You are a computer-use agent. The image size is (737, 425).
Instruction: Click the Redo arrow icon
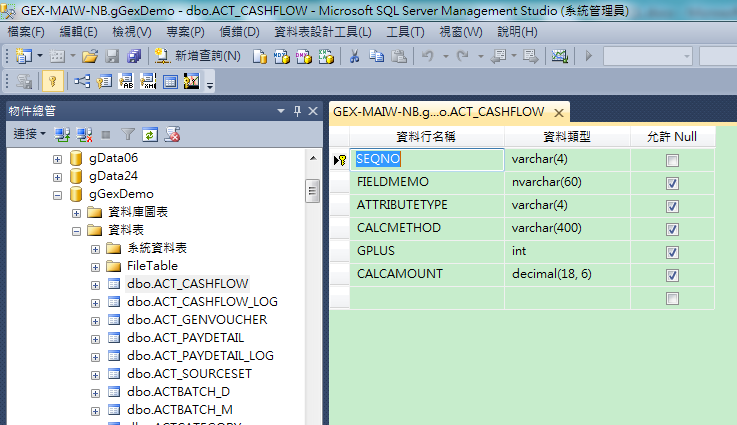[x=463, y=56]
